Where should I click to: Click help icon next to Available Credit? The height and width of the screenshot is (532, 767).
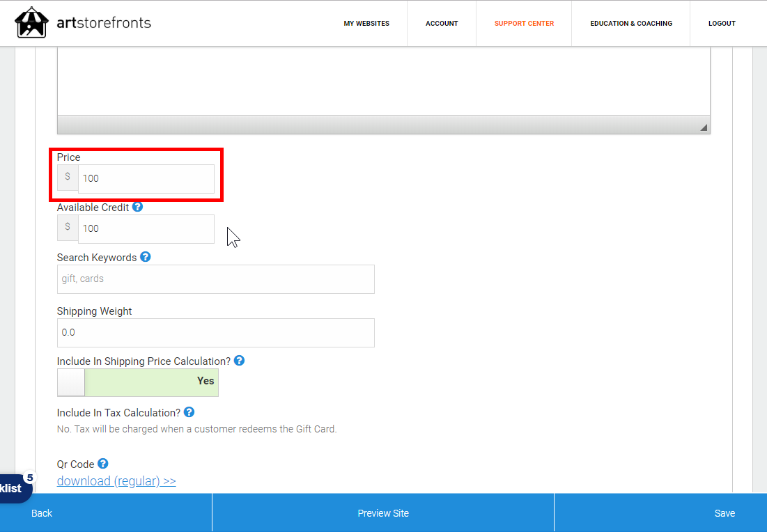137,207
